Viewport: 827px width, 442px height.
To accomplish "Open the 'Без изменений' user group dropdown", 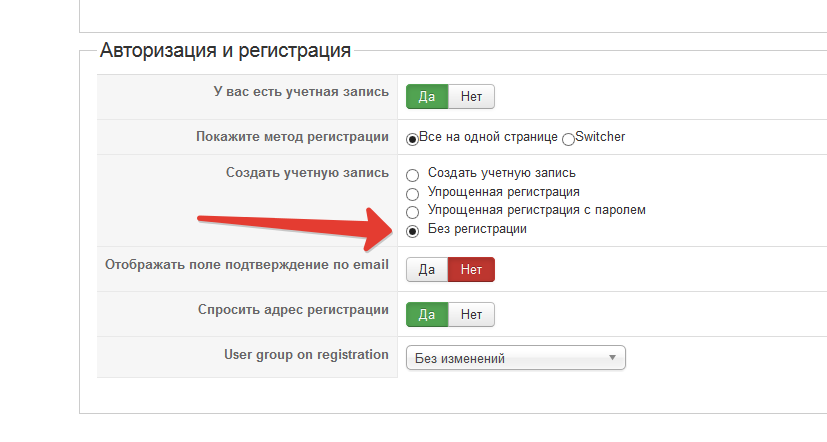I will pos(515,358).
